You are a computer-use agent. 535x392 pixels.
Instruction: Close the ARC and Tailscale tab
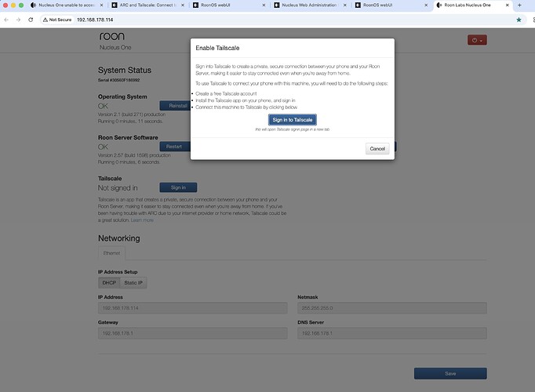[183, 5]
